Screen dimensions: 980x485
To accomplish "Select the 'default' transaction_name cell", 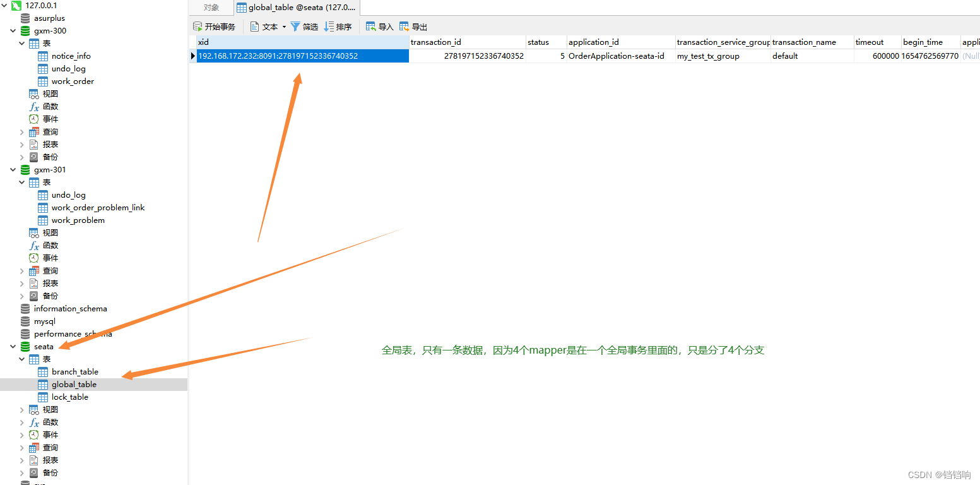I will 813,56.
